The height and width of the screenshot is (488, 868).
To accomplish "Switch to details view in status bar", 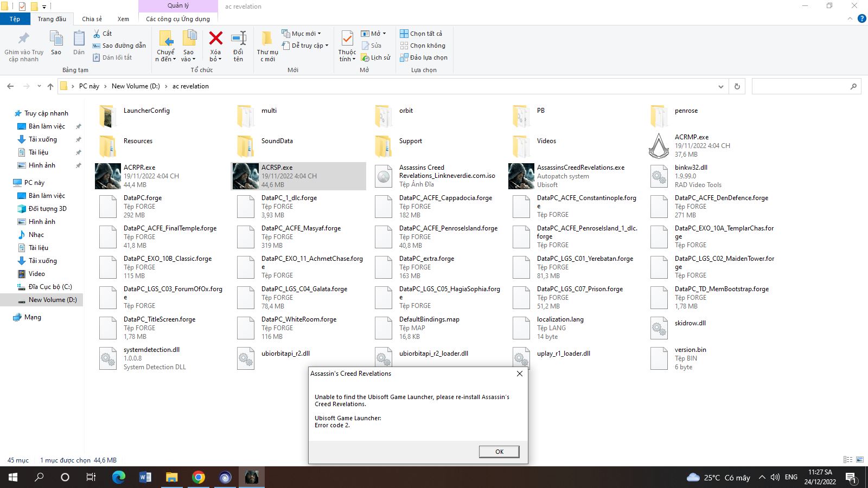I will [x=848, y=460].
